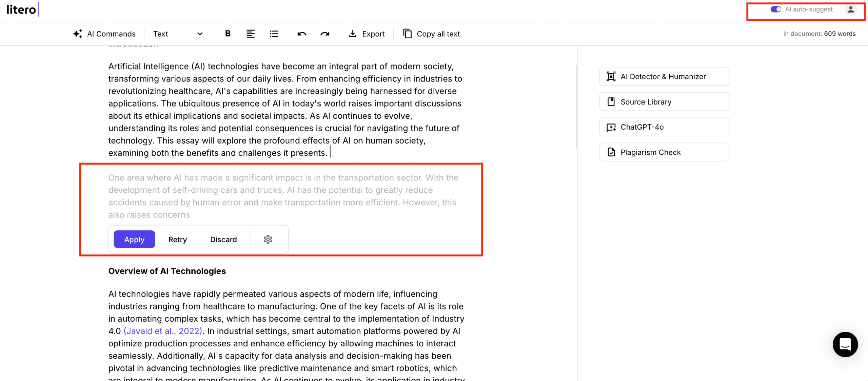The image size is (868, 381).
Task: Click the Export label
Action: 373,34
